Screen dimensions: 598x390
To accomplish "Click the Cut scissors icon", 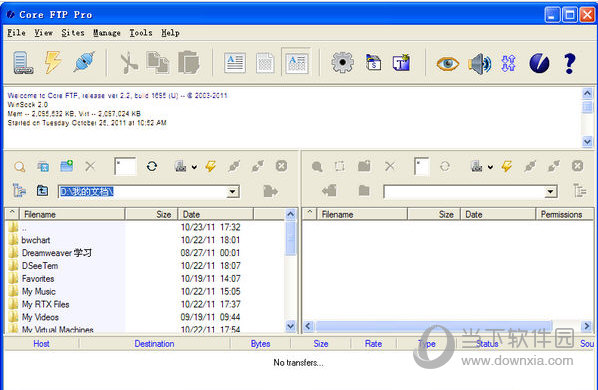I will [129, 63].
